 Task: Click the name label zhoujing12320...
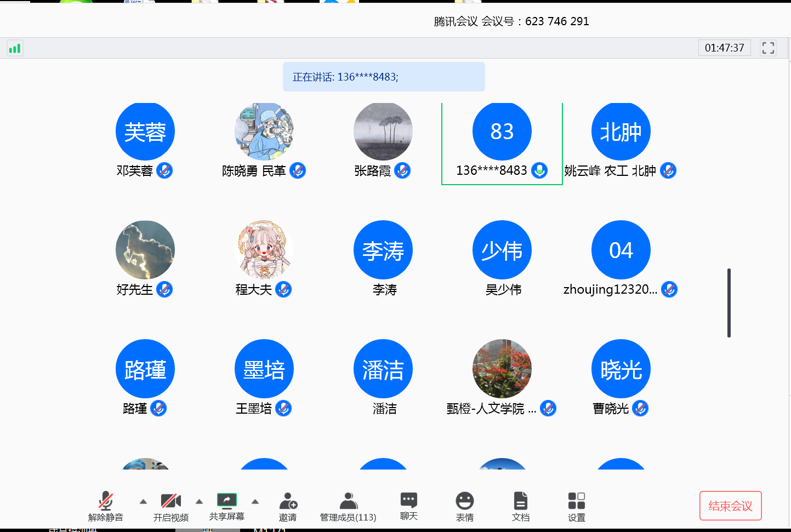pos(610,289)
